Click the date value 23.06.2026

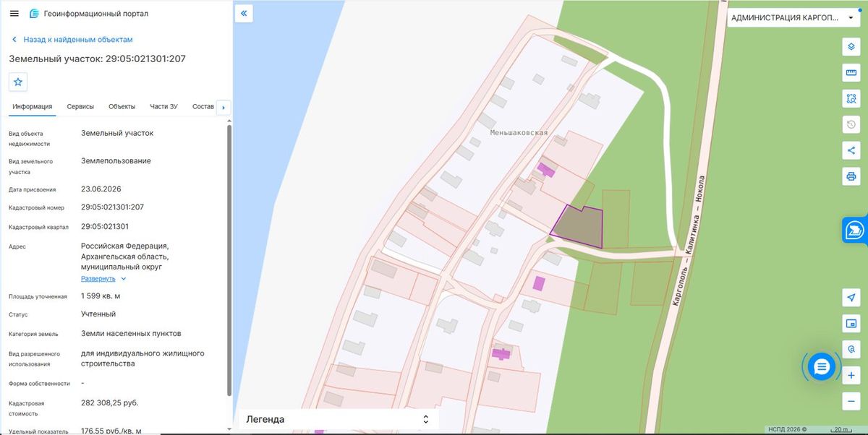point(101,189)
